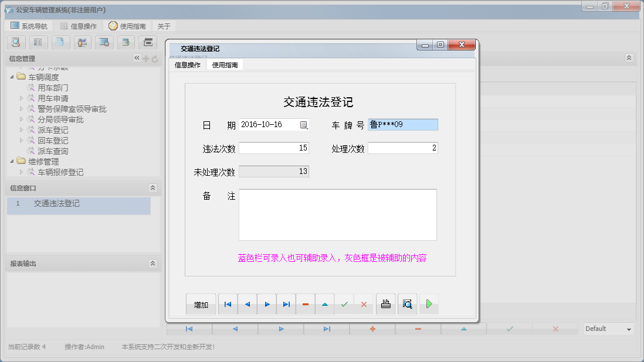The height and width of the screenshot is (362, 644).
Task: Click the green run arrow in the dialog
Action: pyautogui.click(x=428, y=304)
